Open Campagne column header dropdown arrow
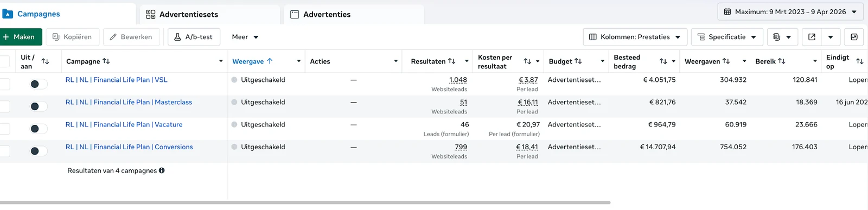Screen dimensions: 868x210 point(221,61)
